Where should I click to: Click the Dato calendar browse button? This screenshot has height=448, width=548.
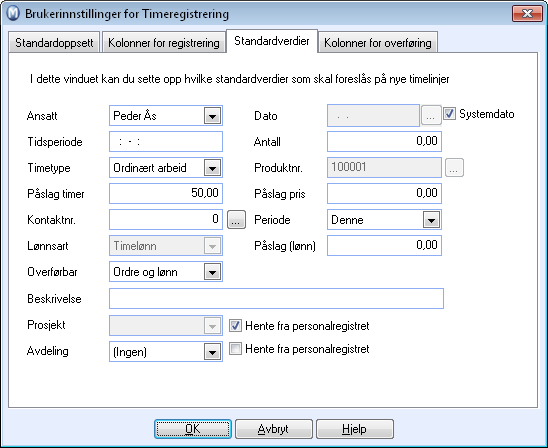tap(430, 115)
